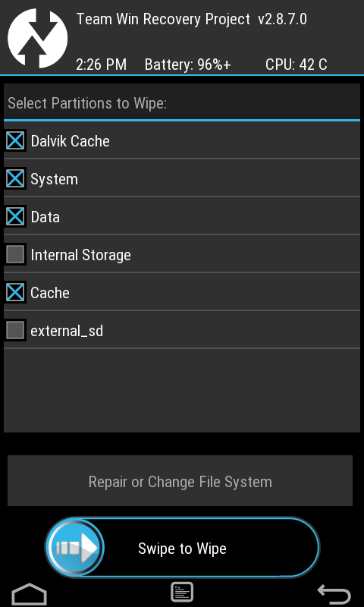The width and height of the screenshot is (364, 607).
Task: Tap the CPU temperature readout
Action: tap(297, 64)
